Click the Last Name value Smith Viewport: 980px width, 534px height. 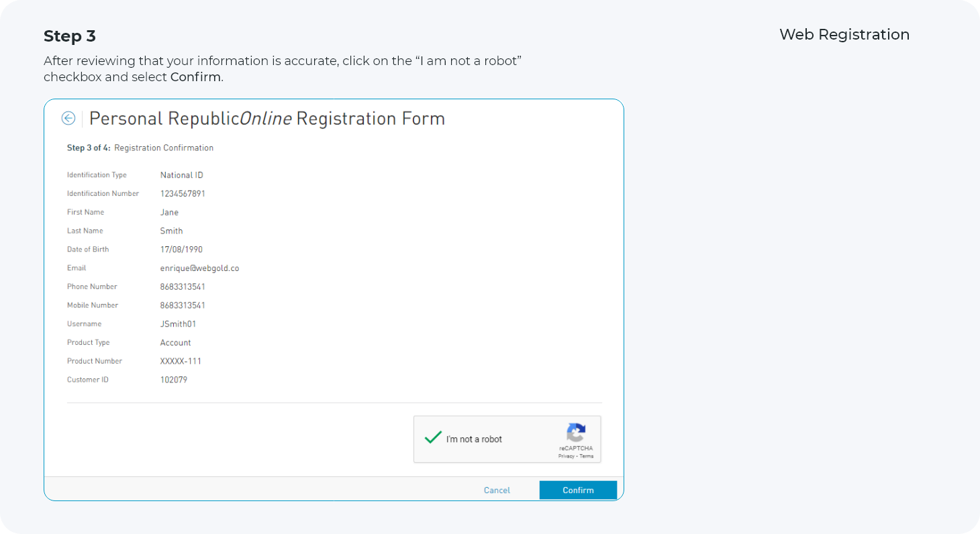pyautogui.click(x=171, y=231)
